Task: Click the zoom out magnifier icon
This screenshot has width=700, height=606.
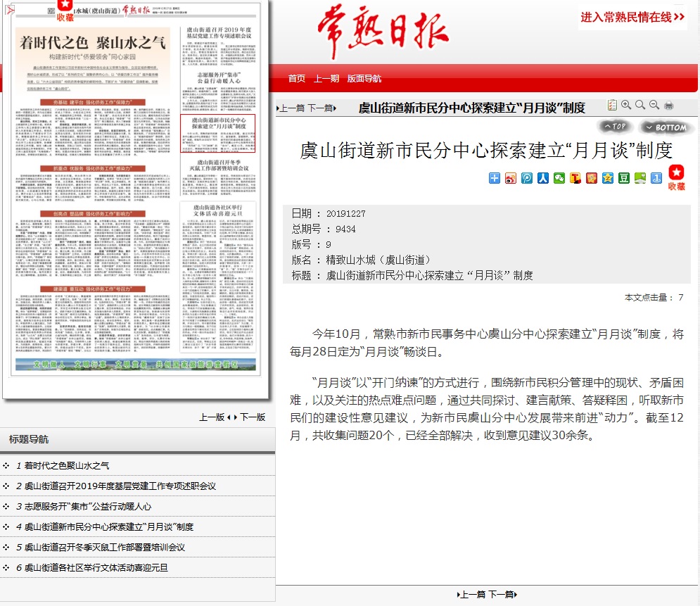Action: tap(654, 105)
